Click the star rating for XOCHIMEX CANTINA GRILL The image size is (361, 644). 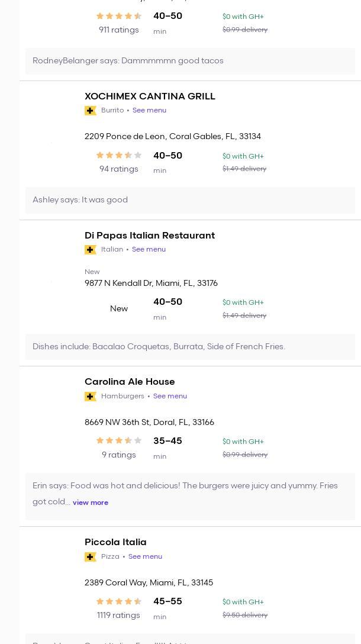coord(118,156)
